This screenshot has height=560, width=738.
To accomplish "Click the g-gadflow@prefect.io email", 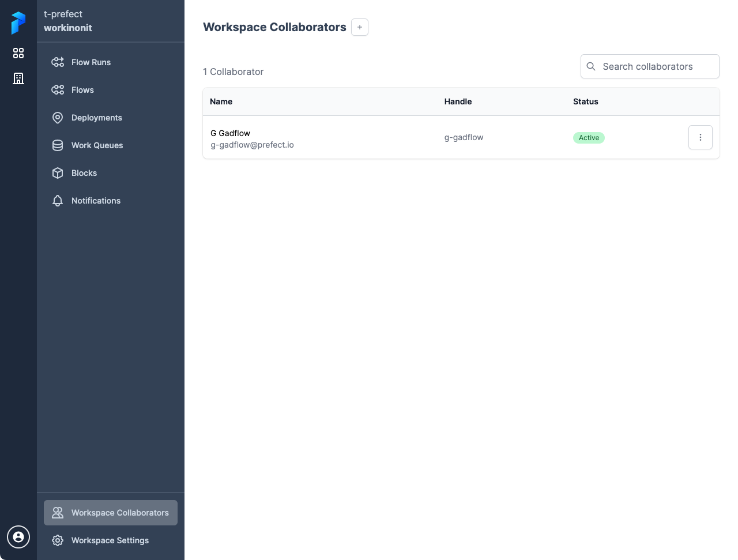I will coord(252,145).
